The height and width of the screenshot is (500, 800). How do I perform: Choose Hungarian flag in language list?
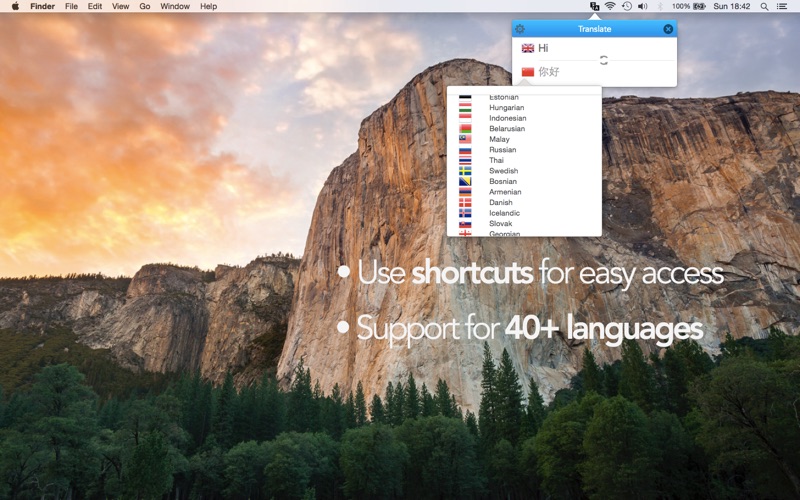click(x=465, y=108)
